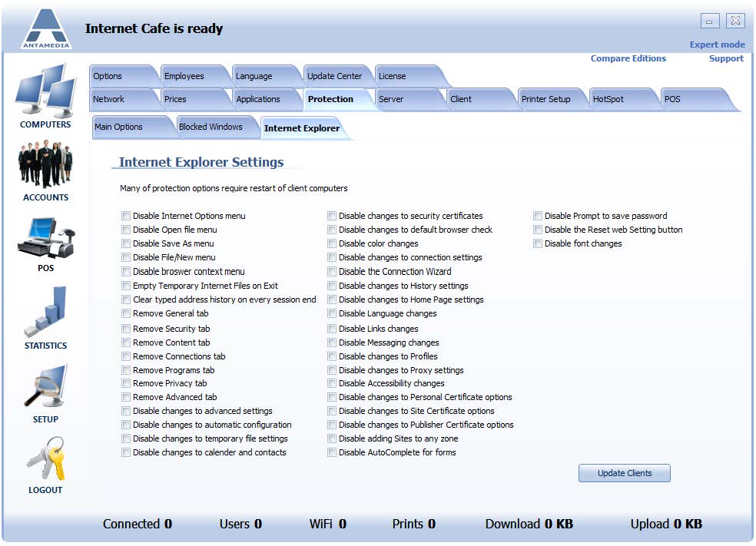This screenshot has width=756, height=546.
Task: Open the Expert mode link
Action: coord(717,45)
